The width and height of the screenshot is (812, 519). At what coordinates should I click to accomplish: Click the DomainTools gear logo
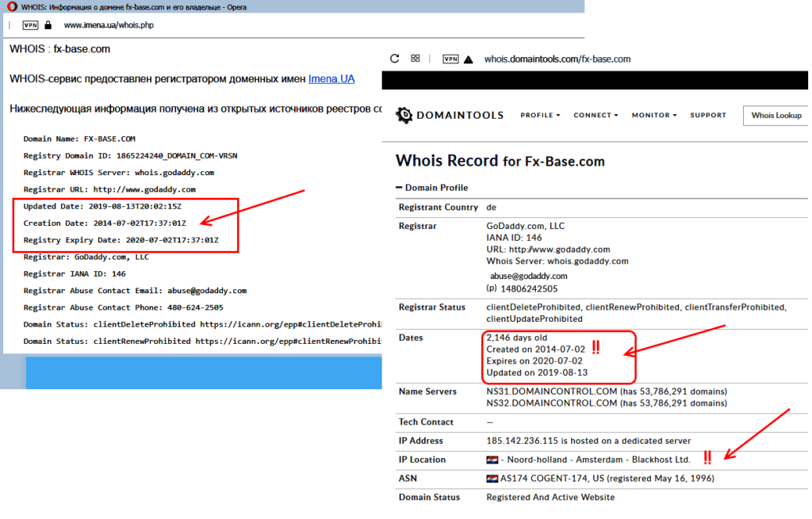pyautogui.click(x=404, y=115)
